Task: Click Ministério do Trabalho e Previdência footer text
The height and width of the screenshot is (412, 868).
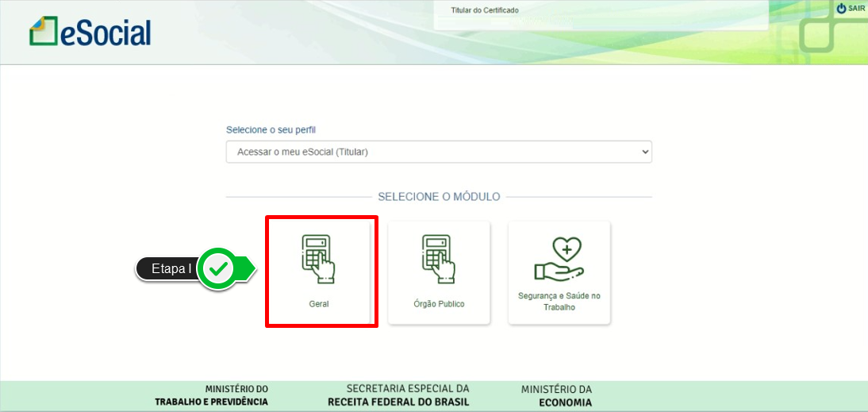Action: tap(212, 395)
